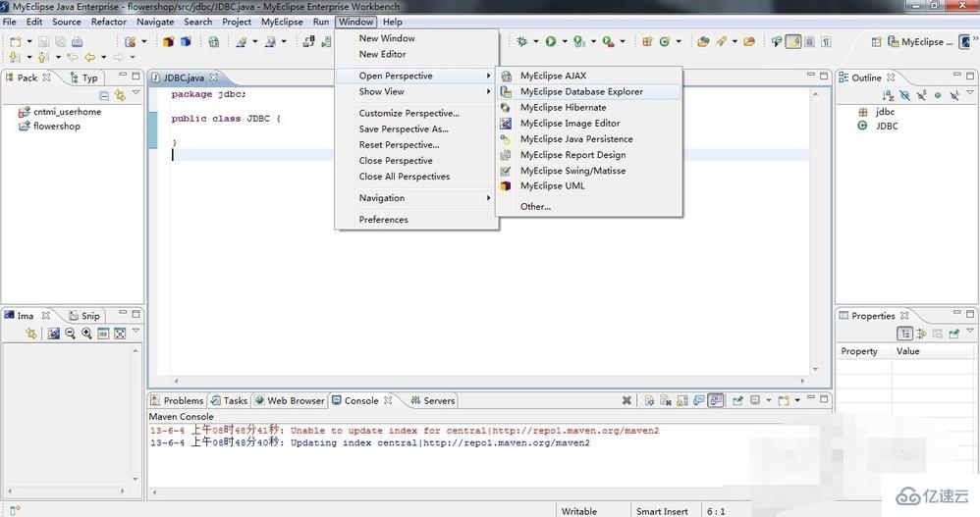
Task: Switch to the Servers tab
Action: 432,400
